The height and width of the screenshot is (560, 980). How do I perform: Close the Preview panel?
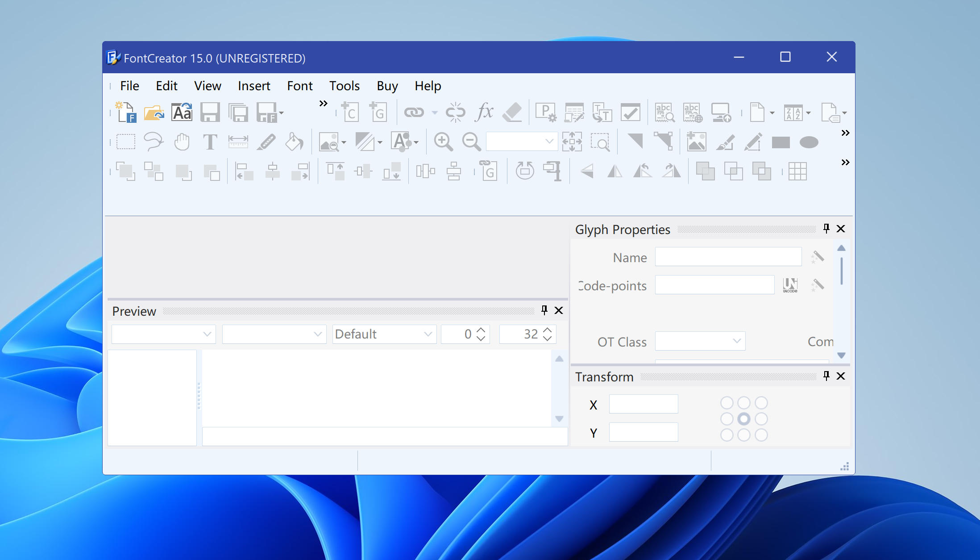(559, 310)
